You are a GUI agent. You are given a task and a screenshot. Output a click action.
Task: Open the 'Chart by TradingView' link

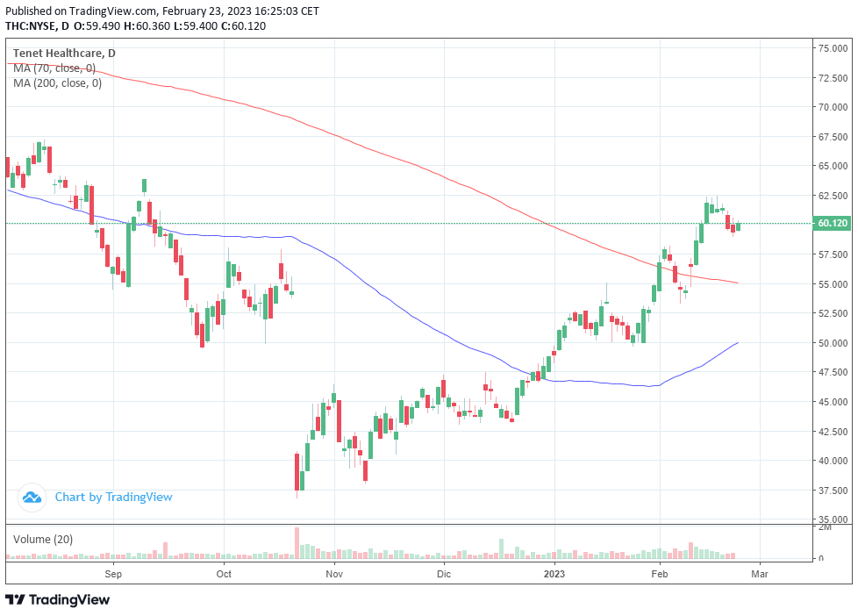coord(113,498)
